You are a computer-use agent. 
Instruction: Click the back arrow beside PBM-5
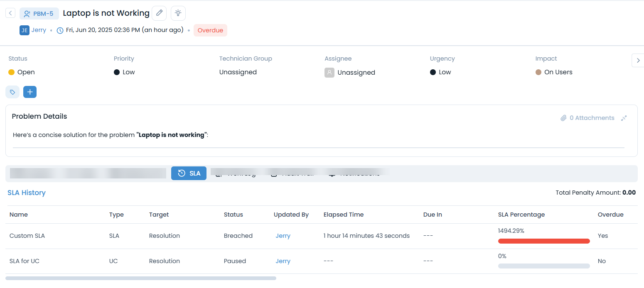pyautogui.click(x=10, y=13)
